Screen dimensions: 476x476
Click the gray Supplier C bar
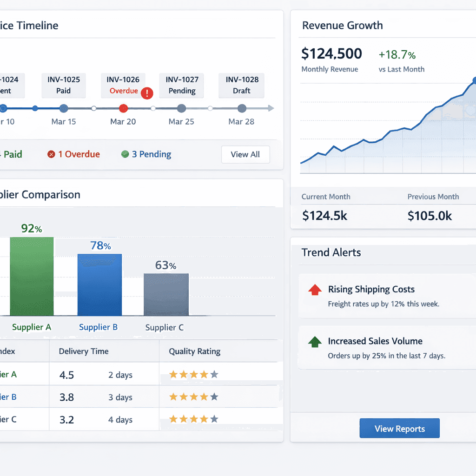[x=166, y=295]
